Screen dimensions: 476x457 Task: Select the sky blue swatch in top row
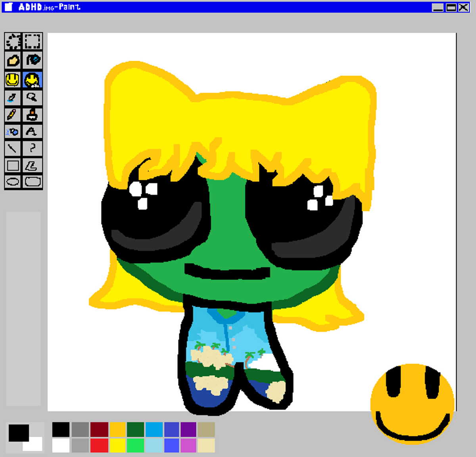pyautogui.click(x=154, y=430)
